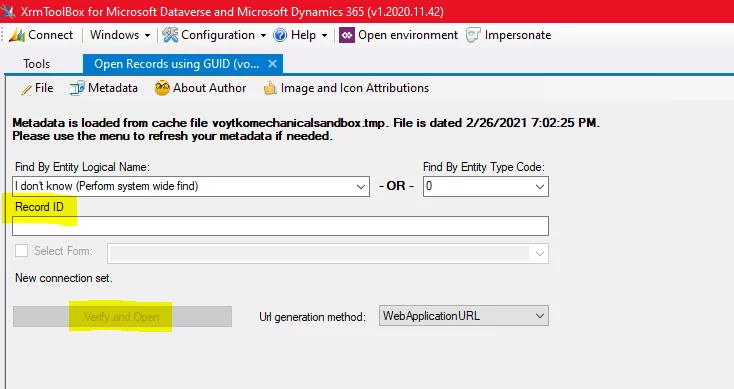Close the Open Records using GUID tab

tap(272, 64)
